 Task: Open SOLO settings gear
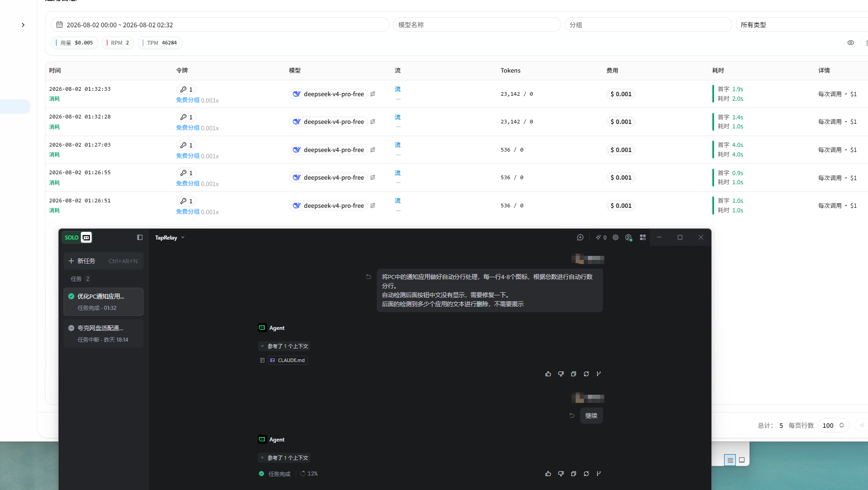(x=616, y=237)
